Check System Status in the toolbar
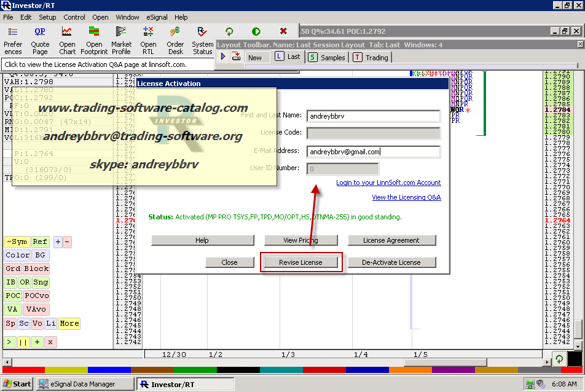This screenshot has height=392, width=585. pyautogui.click(x=202, y=39)
